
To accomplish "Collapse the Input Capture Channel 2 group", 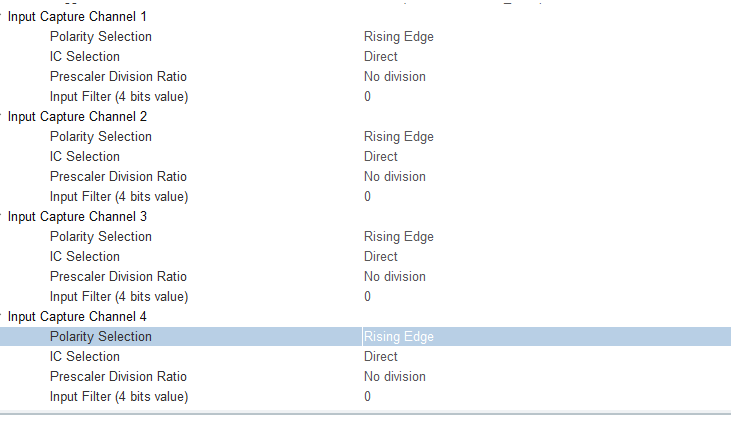I will tap(2, 117).
